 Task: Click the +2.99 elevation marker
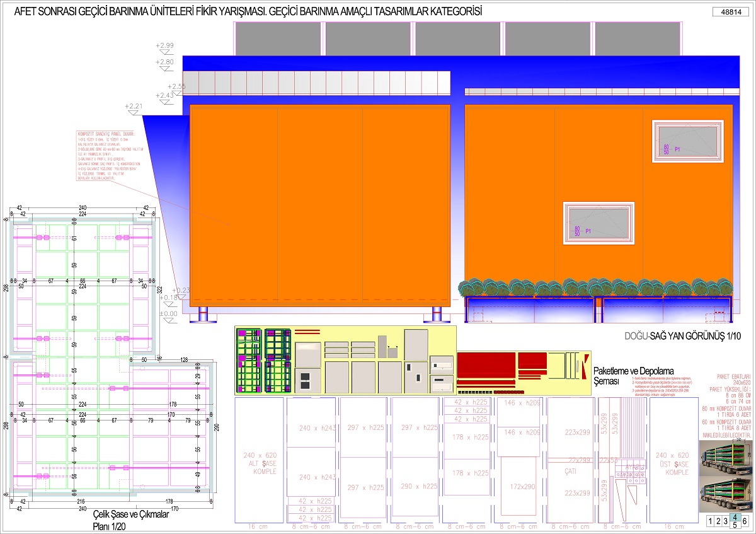click(166, 46)
